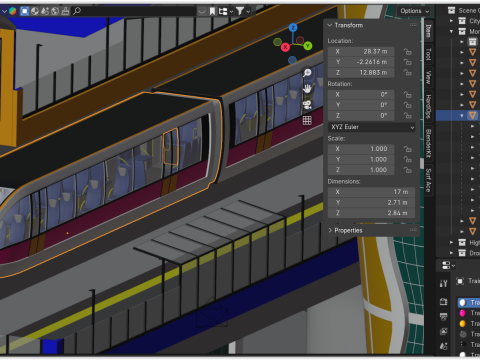Click the hand pan view icon
480x360 pixels.
pos(307,89)
